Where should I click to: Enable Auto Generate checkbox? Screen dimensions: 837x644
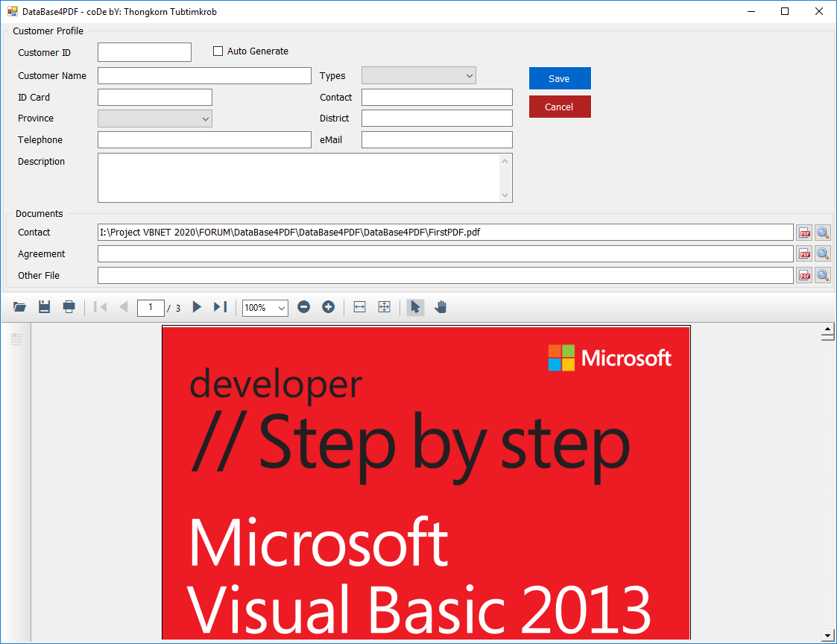coord(218,51)
